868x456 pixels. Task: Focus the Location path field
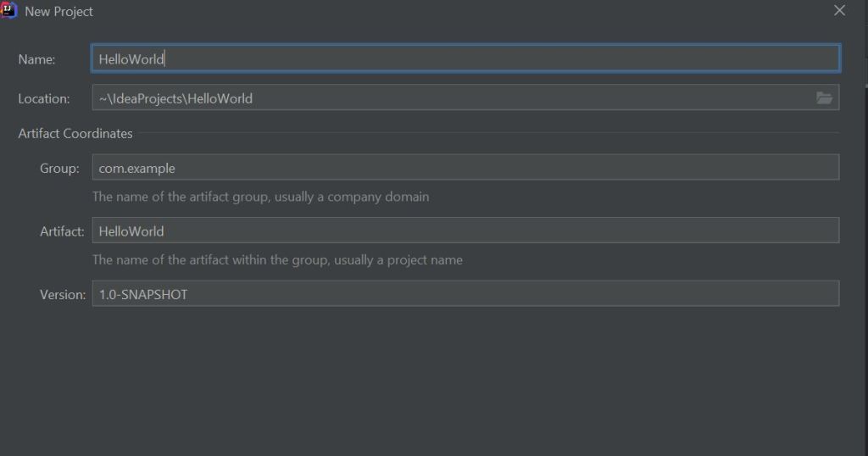pyautogui.click(x=449, y=98)
